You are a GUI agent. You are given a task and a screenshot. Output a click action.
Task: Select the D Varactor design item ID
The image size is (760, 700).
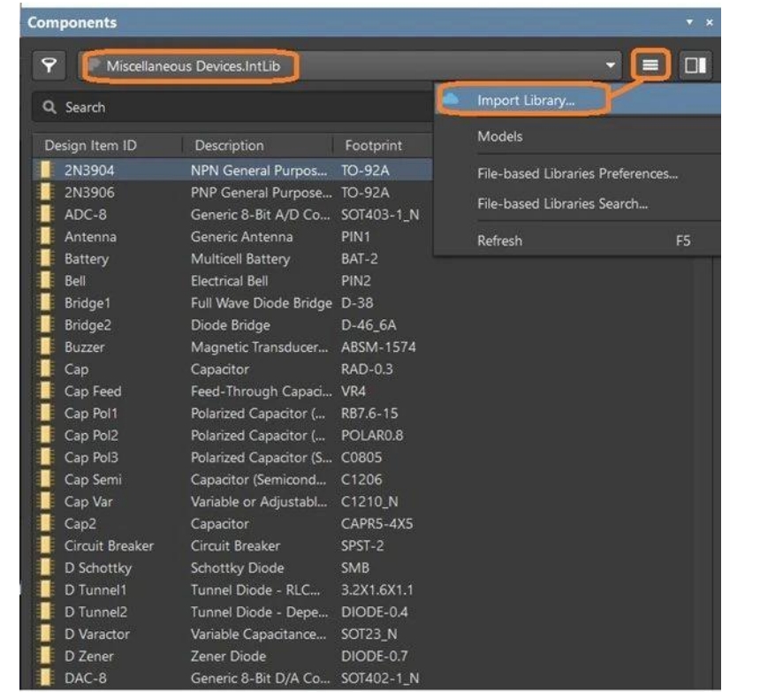tap(97, 634)
